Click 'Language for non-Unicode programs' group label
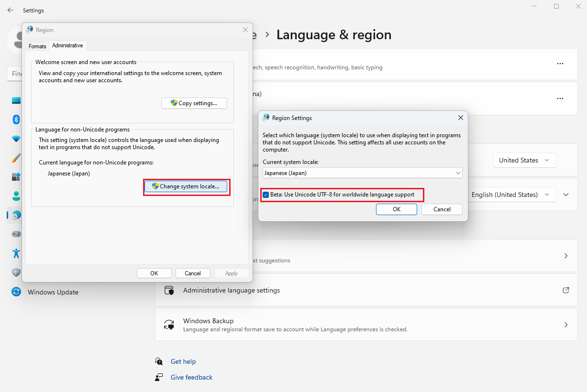Viewport: 587px width, 392px height. pyautogui.click(x=82, y=130)
